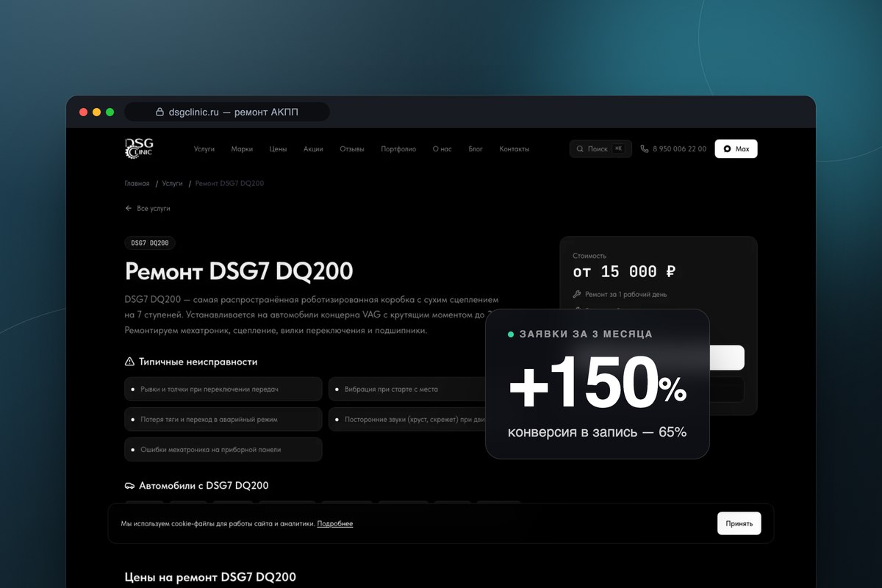Click the back arrow before Все услуги
The image size is (882, 588).
click(x=129, y=209)
